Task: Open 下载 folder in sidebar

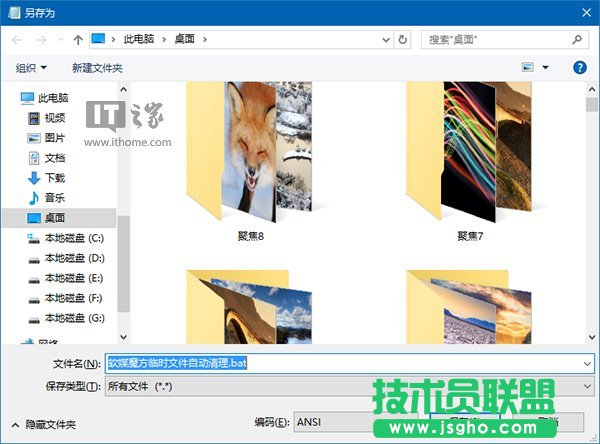Action: click(54, 177)
